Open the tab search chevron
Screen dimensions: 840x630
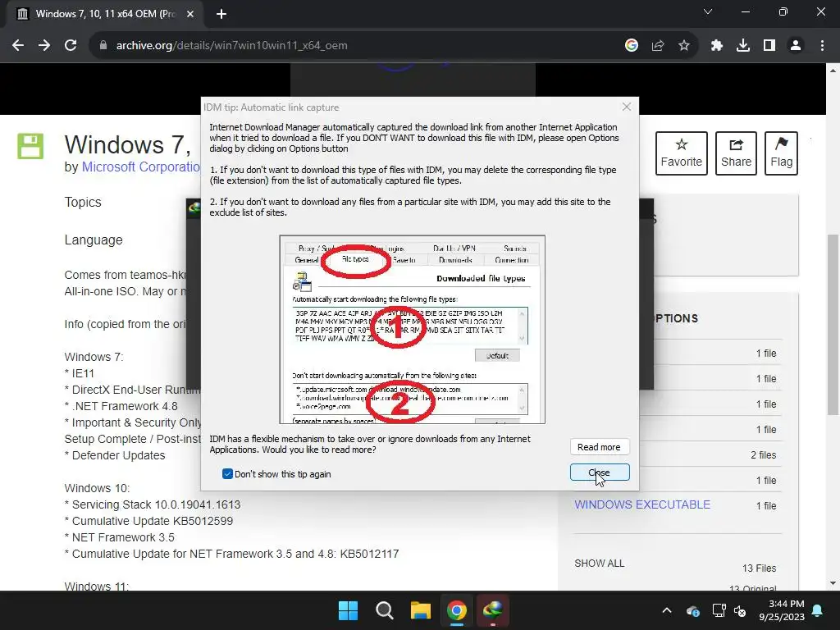[708, 11]
